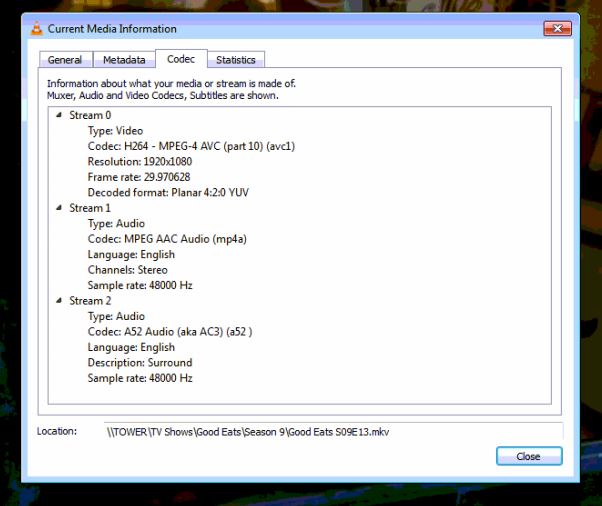
Task: Select 'Type: Audio' under Stream 1
Action: click(x=116, y=223)
